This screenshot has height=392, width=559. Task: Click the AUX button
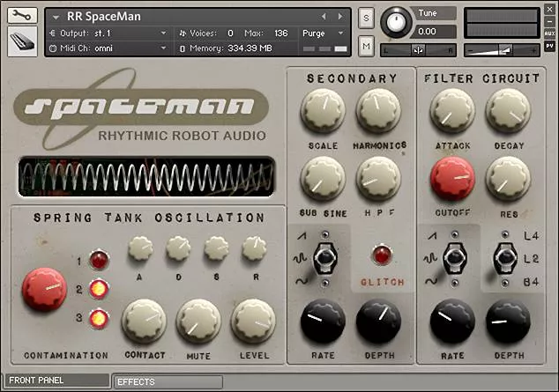pos(549,33)
